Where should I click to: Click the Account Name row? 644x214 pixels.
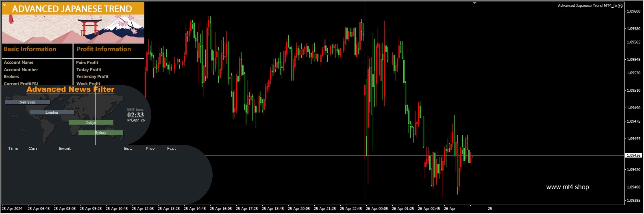pos(19,63)
